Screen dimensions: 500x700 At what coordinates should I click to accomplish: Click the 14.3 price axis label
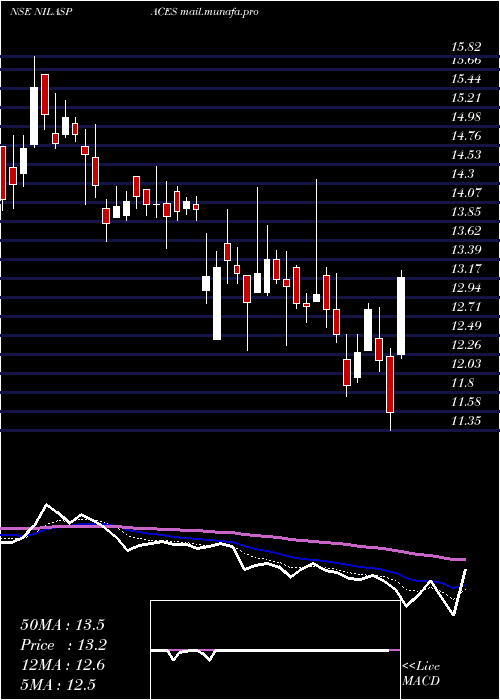coord(463,174)
